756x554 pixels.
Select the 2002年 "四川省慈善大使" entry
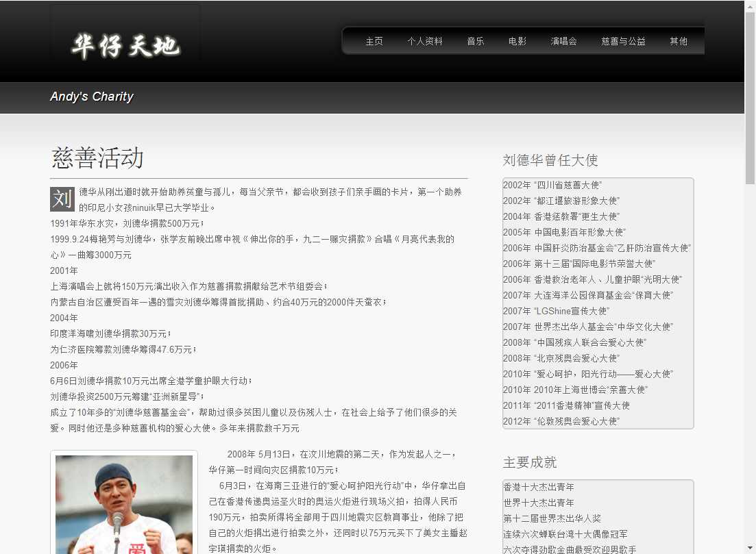552,185
